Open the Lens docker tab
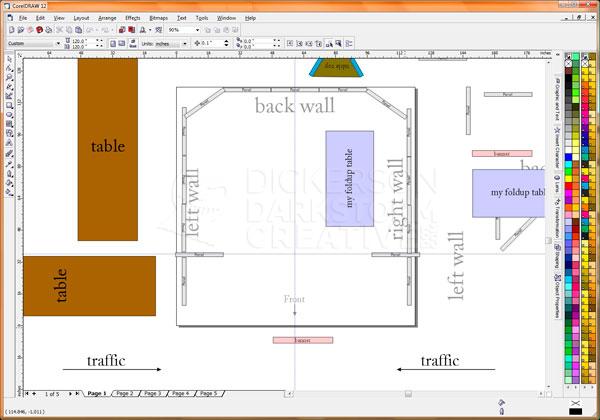This screenshot has height=420, width=600. click(557, 184)
